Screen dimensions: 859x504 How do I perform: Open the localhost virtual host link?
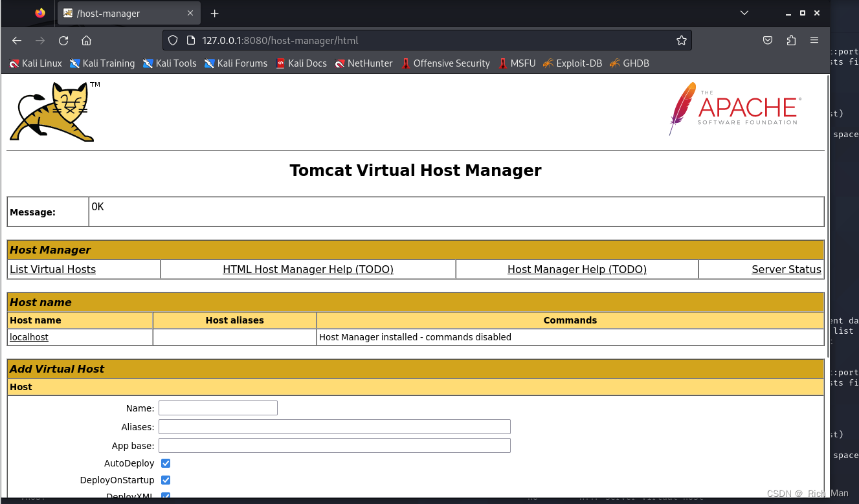point(28,336)
